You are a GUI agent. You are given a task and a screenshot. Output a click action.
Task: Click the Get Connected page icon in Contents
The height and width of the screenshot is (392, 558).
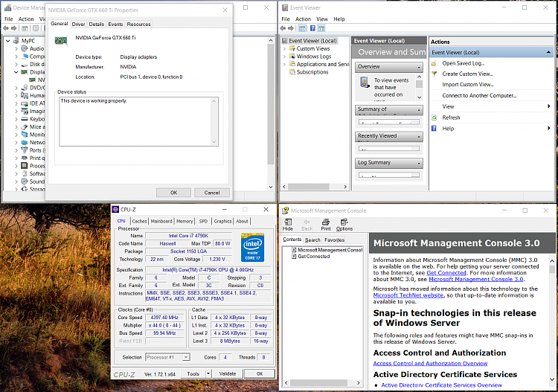(x=294, y=256)
